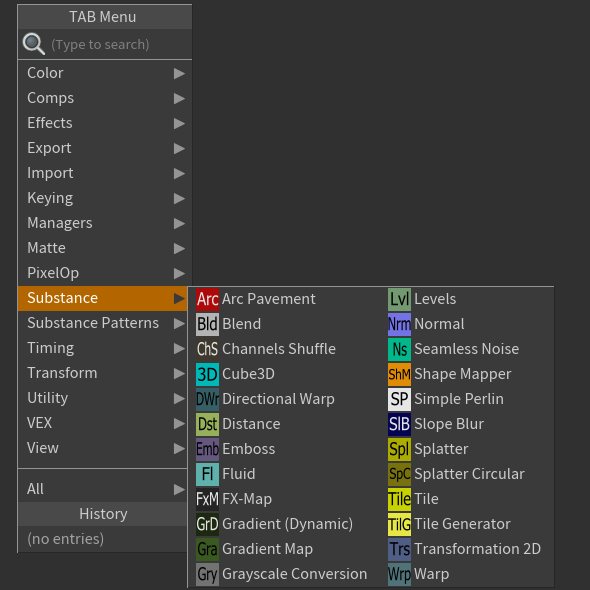Click the GrD Gradient Dynamic icon
590x590 pixels.
pyautogui.click(x=207, y=524)
